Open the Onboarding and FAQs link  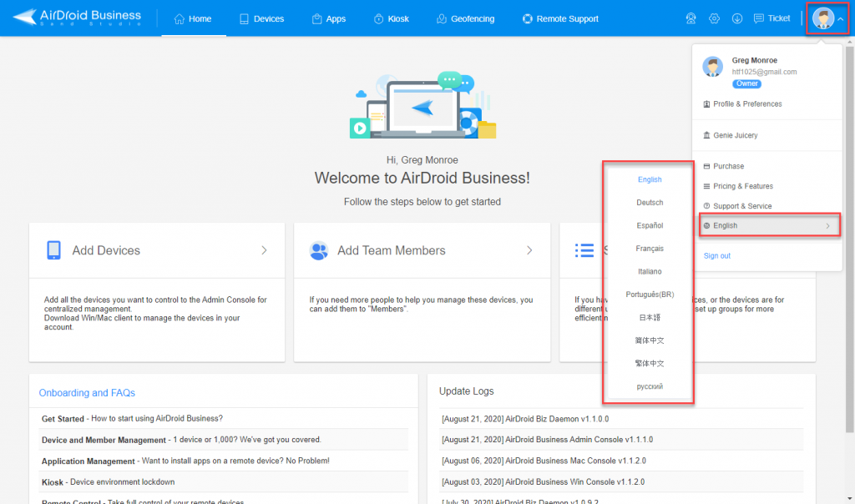pyautogui.click(x=87, y=393)
